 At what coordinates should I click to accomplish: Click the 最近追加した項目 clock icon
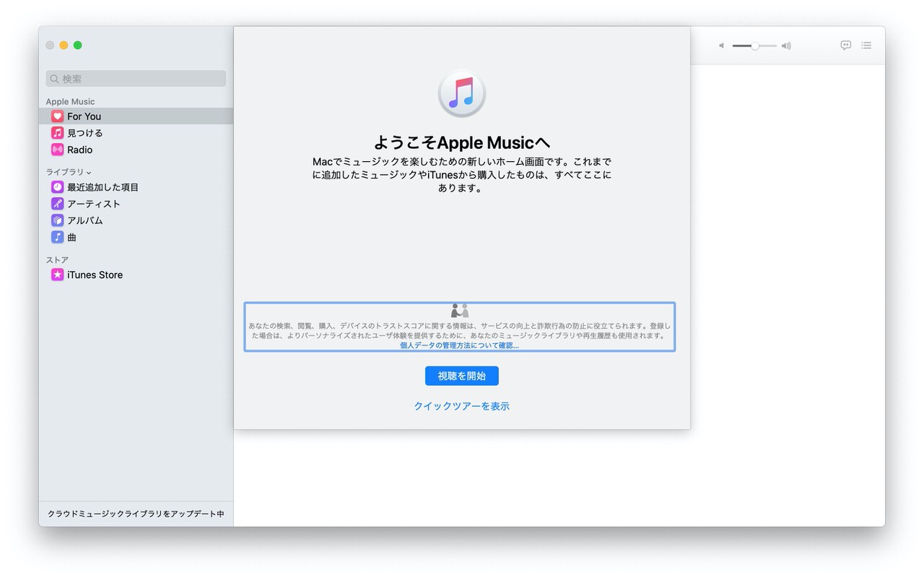[x=57, y=187]
